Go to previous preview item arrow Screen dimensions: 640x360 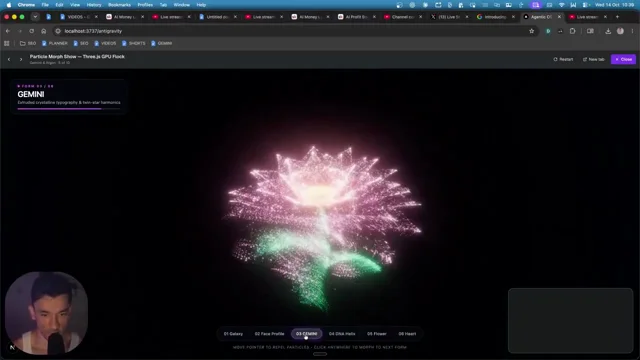9,60
